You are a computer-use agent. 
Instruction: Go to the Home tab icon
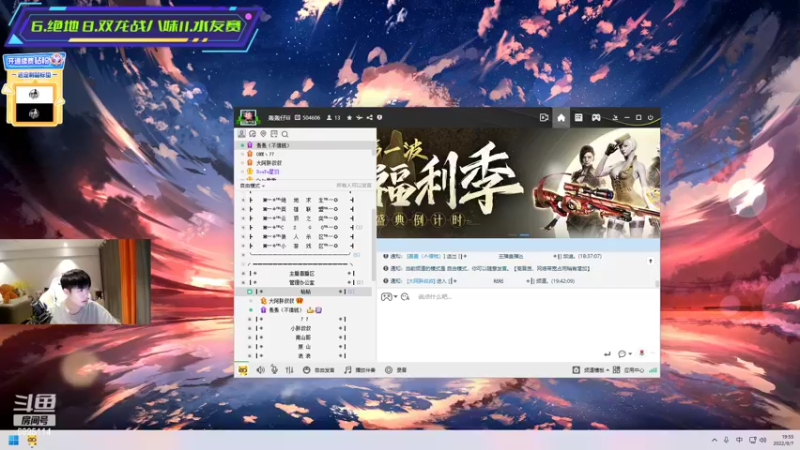coord(561,118)
